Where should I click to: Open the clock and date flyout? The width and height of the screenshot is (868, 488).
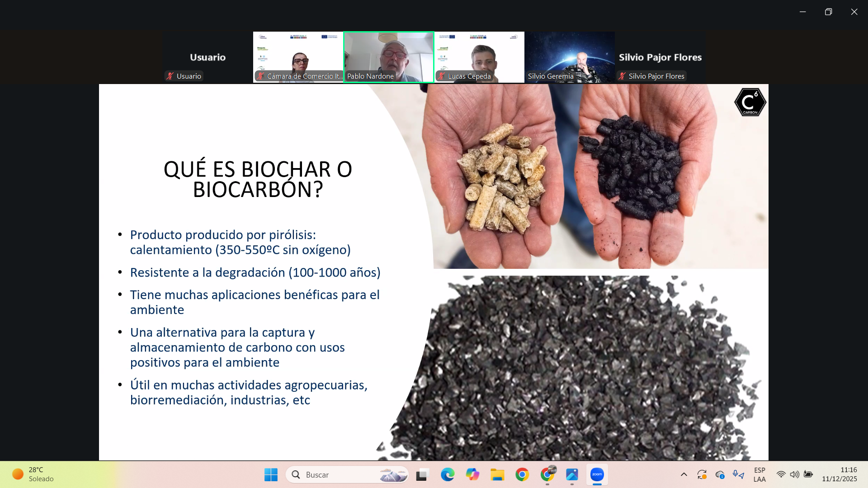(839, 474)
